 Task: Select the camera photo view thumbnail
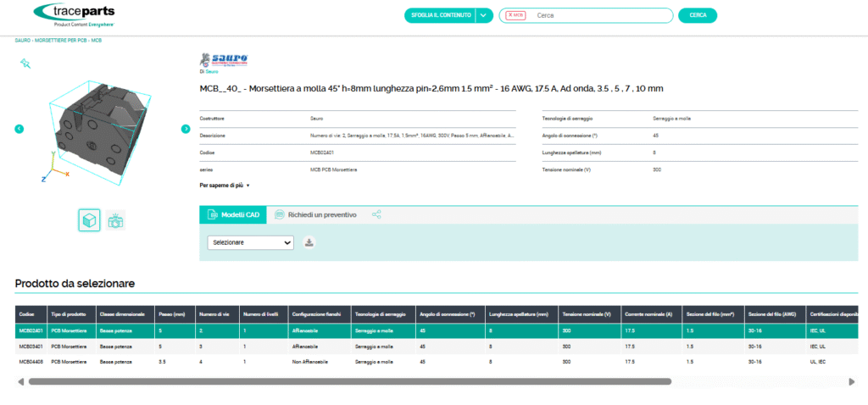coord(116,220)
